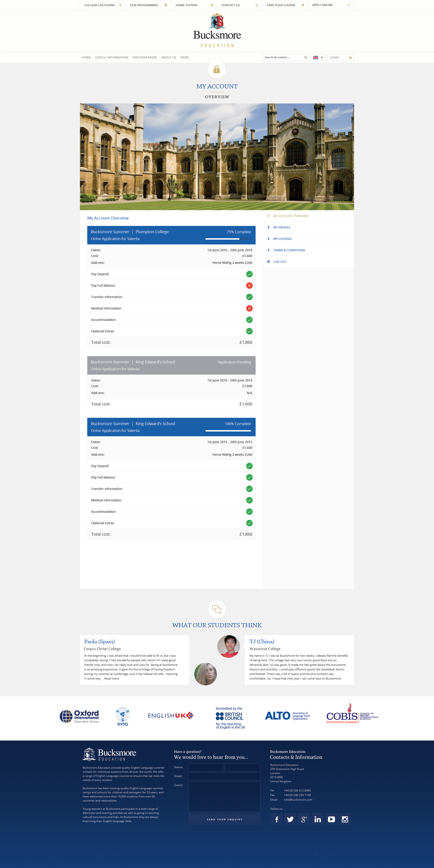The height and width of the screenshot is (868, 434).
Task: Open YouTube social link in footer
Action: click(331, 819)
